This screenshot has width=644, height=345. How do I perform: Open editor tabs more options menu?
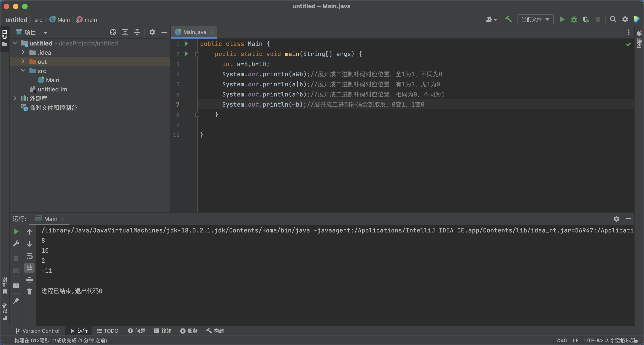(629, 32)
